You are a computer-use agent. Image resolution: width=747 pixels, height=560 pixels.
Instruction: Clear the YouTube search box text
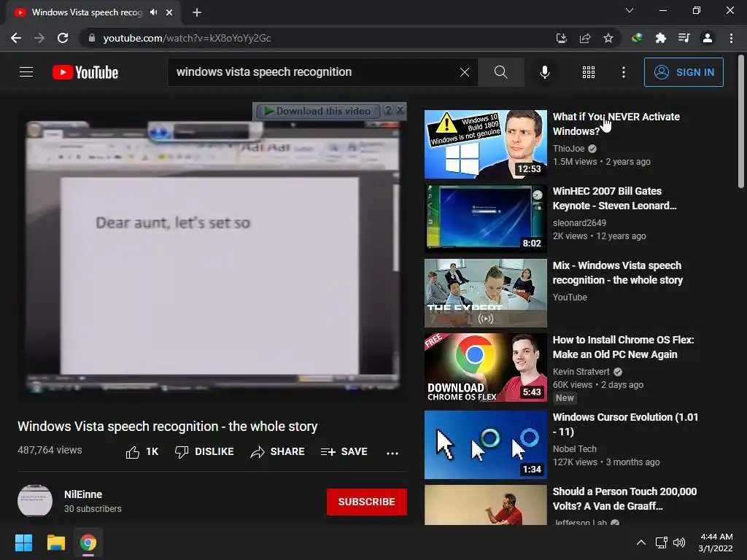point(465,72)
